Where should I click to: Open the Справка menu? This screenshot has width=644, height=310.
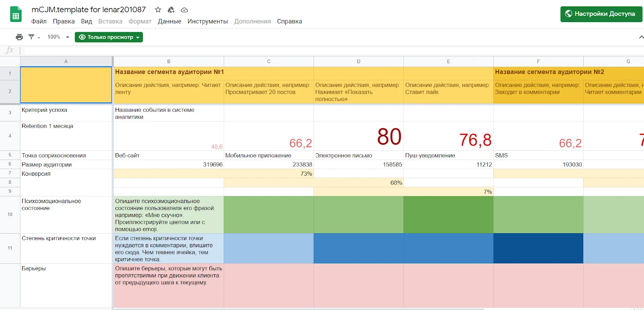[289, 21]
